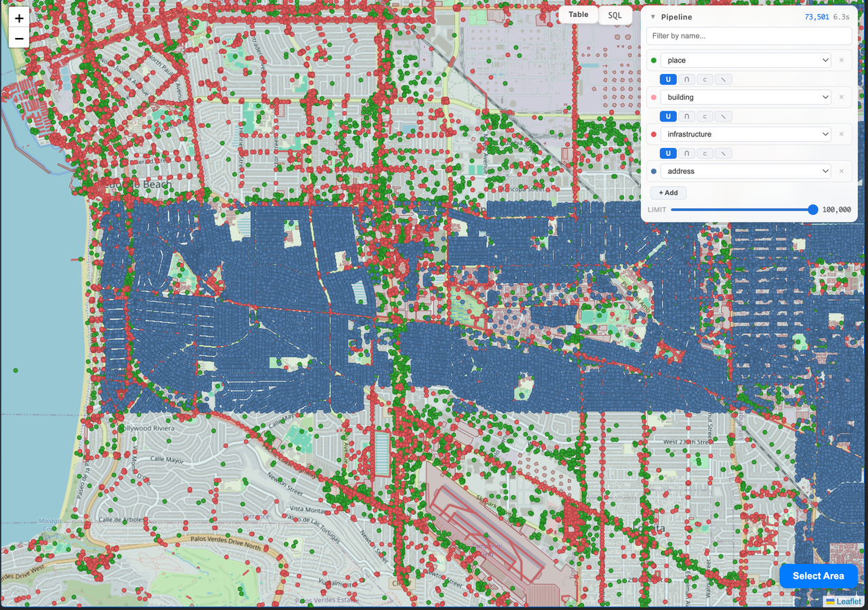Click the red infrastructure color dot
This screenshot has width=868, height=610.
(x=654, y=134)
